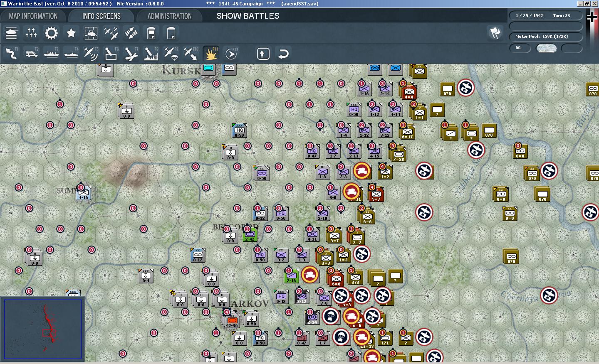599x364 pixels.
Task: Click tank battle marker beside 2-16 unit
Action: tap(310, 275)
